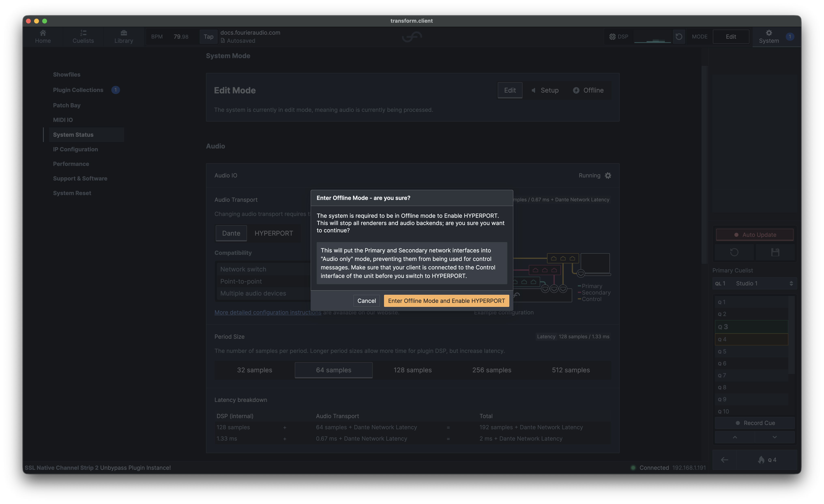
Task: Open IP Configuration in the sidebar
Action: coord(75,149)
